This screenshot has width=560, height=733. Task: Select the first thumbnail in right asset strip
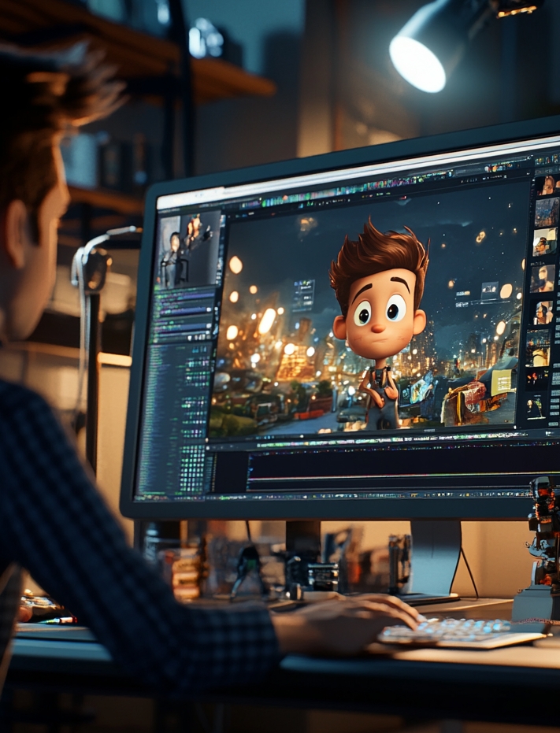[547, 185]
